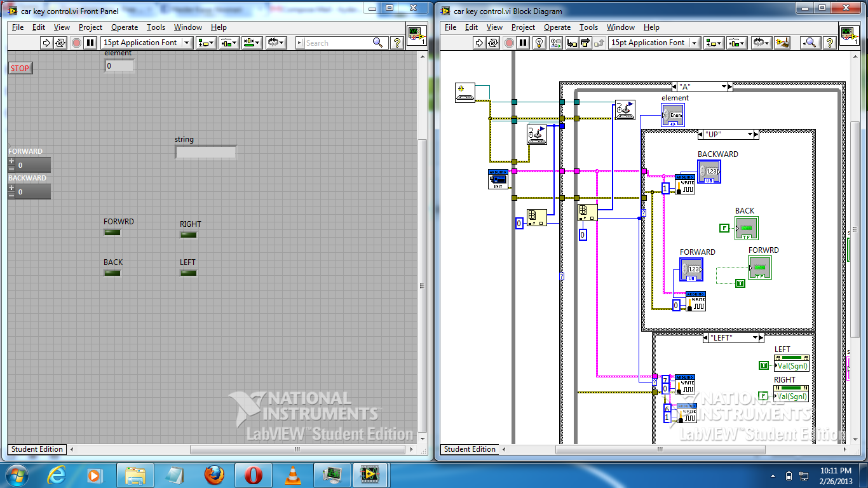Open the Operate menu on block diagram
Viewport: 868px width, 488px height.
point(557,27)
